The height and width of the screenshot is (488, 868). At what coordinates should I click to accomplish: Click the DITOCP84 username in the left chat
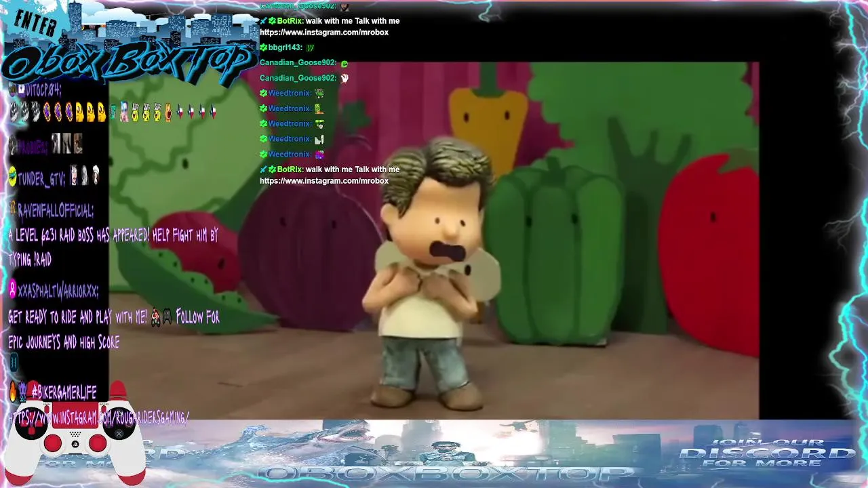(x=43, y=91)
